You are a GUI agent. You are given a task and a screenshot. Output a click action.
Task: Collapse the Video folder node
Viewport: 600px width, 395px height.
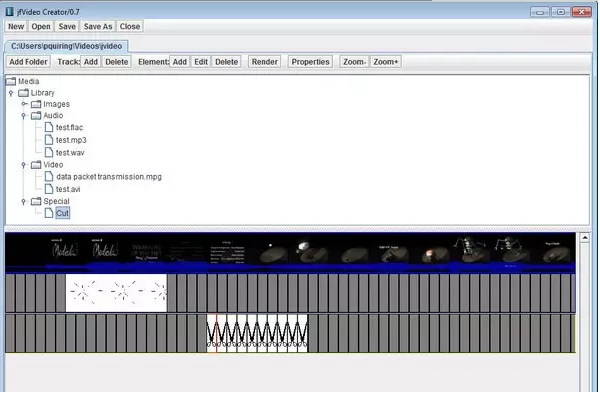(x=24, y=165)
